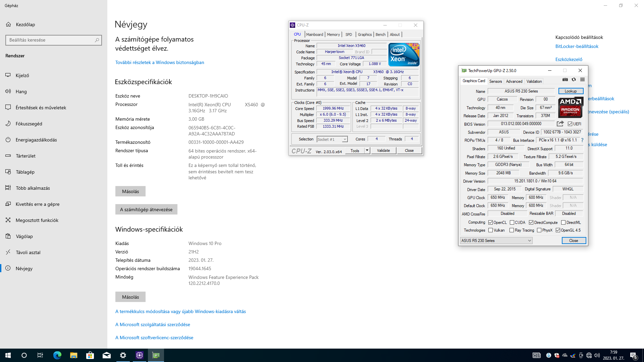Click the Kijelző display sidebar icon

(8, 75)
